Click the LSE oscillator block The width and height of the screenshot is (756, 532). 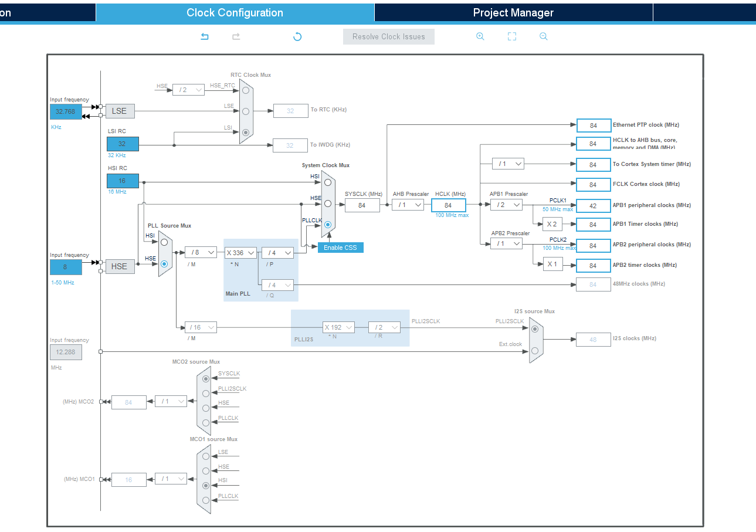[x=120, y=111]
